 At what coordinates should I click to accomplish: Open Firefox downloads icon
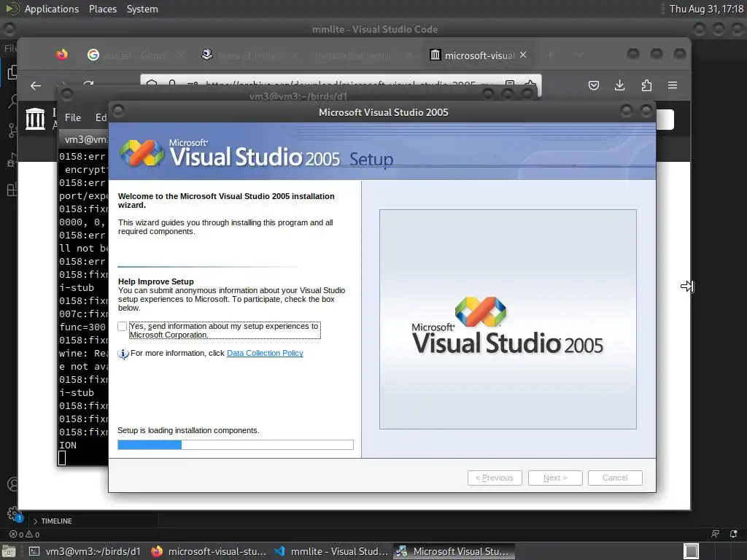[620, 86]
